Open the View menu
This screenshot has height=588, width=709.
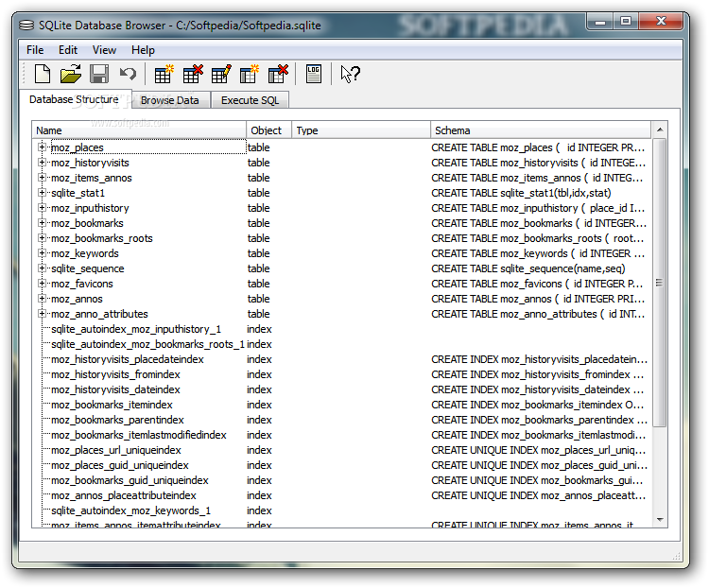104,50
